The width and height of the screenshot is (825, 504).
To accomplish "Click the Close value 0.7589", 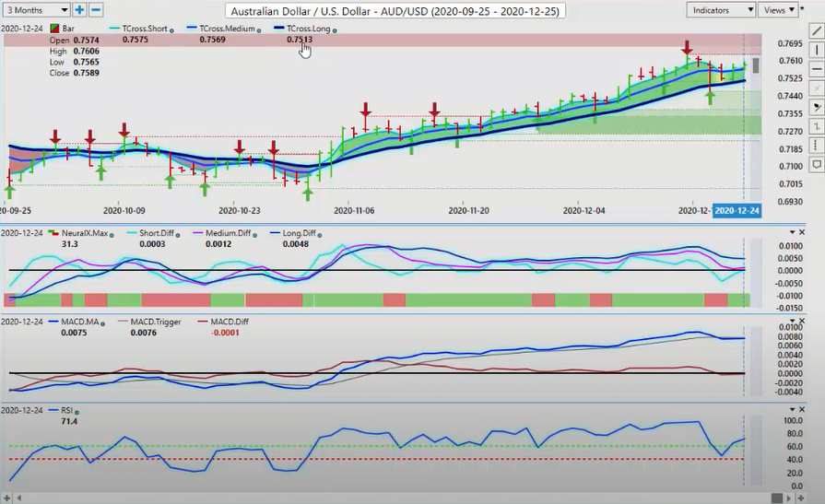I will 87,73.
